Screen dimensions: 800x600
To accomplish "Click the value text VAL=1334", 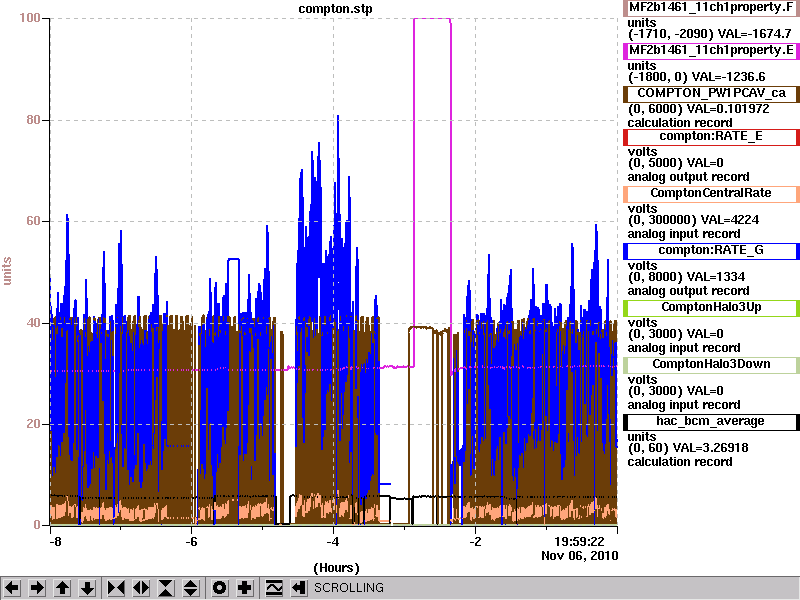I will pos(716,277).
